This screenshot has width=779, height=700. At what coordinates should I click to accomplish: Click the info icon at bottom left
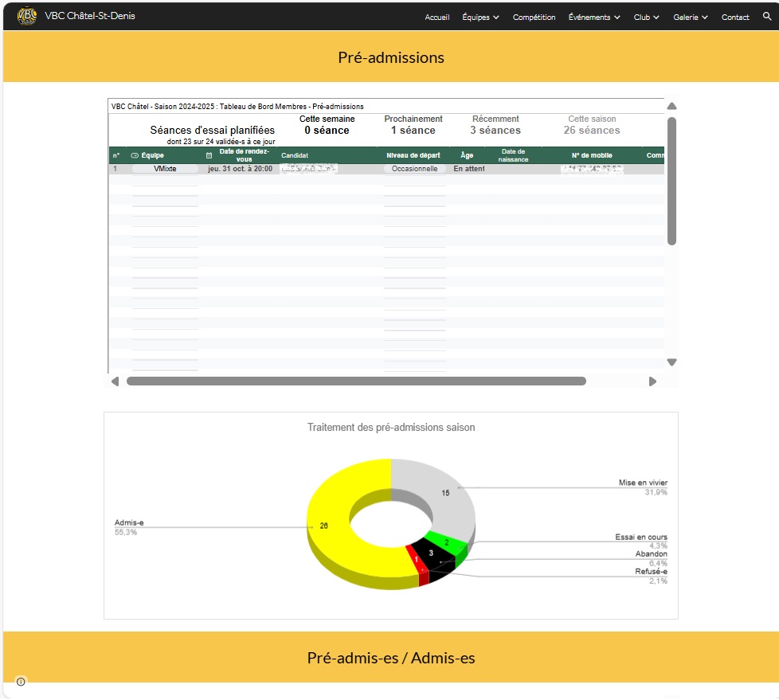click(x=21, y=682)
